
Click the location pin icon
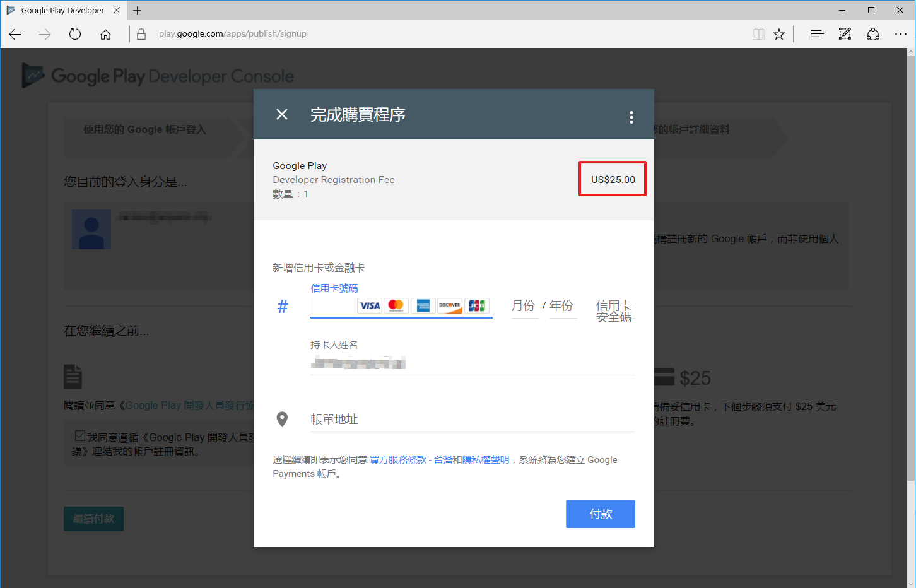point(283,420)
